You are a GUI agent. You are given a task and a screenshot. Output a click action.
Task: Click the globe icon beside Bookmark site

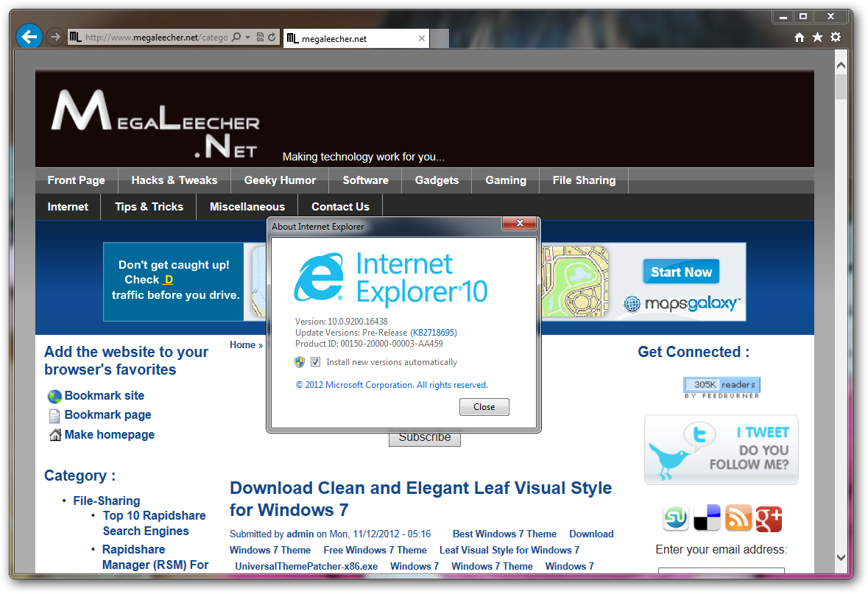pyautogui.click(x=54, y=397)
